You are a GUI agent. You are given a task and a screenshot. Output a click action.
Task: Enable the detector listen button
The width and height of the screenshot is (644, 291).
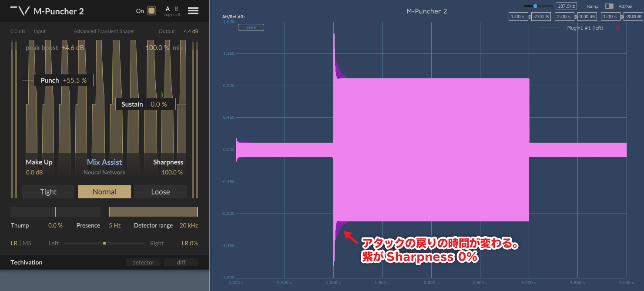(143, 262)
